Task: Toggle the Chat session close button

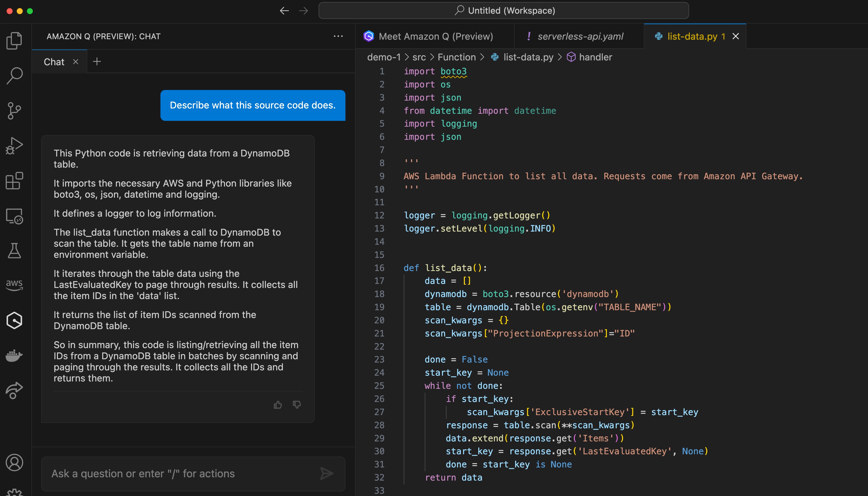Action: click(75, 62)
